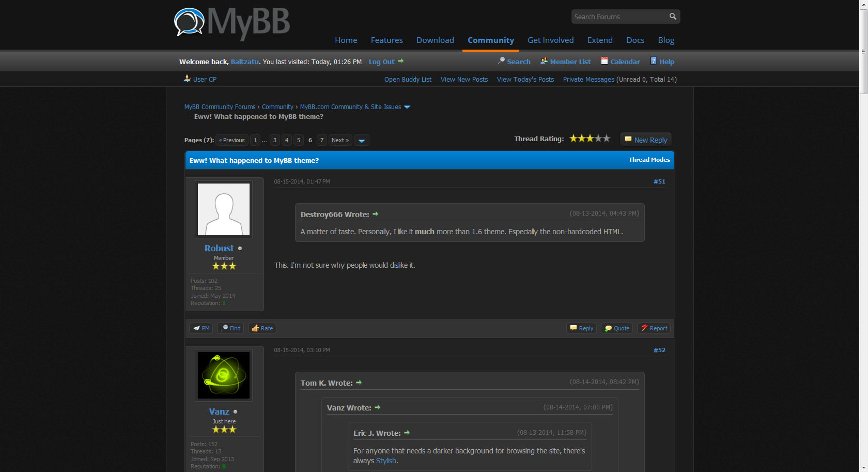Open the page jump dropdown arrow
Screen dimensions: 868x472
coord(362,140)
